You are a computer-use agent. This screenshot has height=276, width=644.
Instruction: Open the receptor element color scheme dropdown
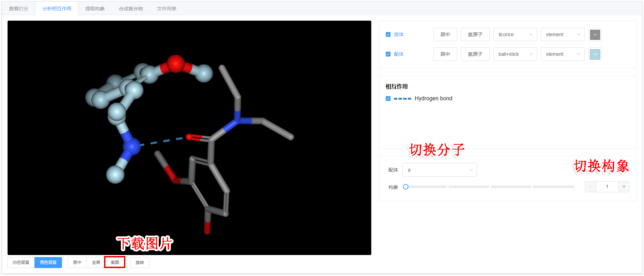(x=562, y=35)
